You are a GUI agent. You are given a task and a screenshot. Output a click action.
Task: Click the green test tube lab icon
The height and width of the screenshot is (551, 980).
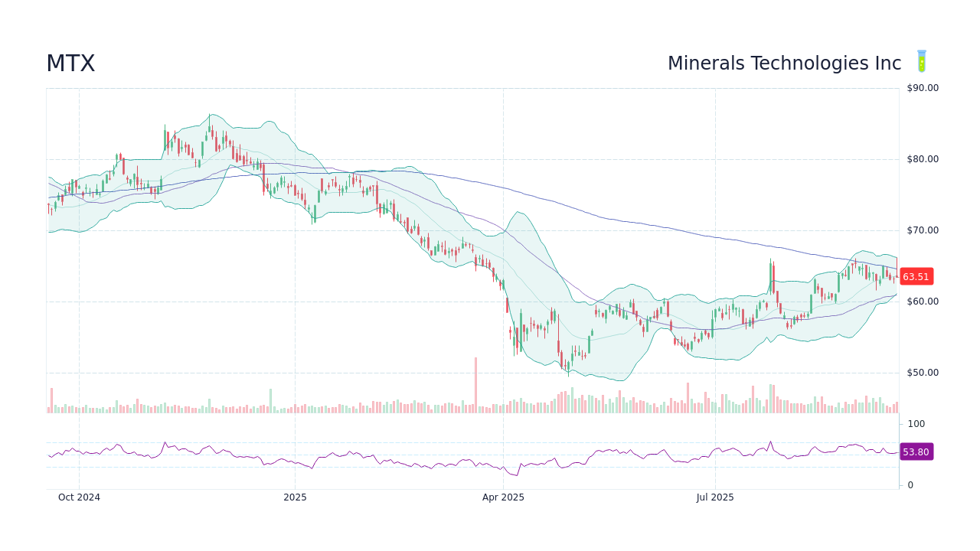[921, 61]
